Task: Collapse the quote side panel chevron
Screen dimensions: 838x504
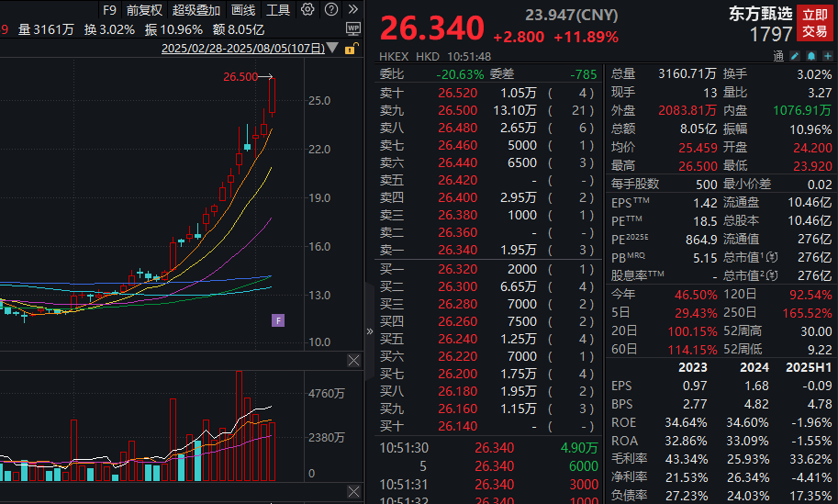Action: (x=370, y=331)
